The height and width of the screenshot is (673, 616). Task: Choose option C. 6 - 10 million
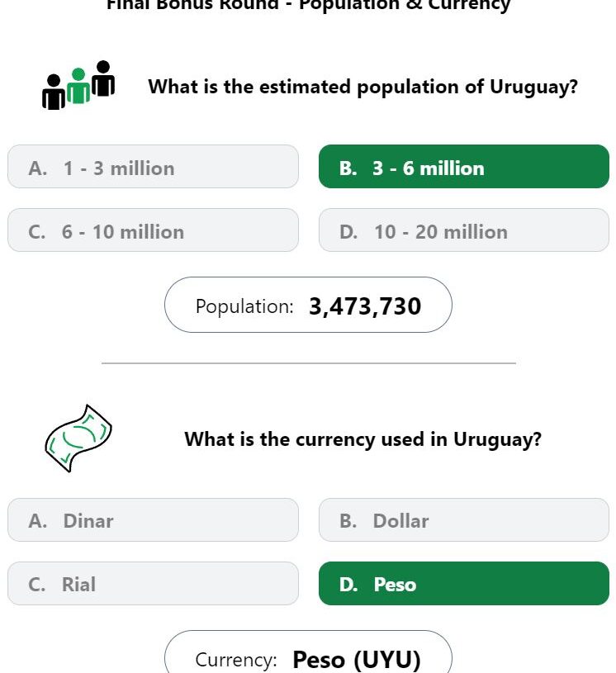(x=153, y=230)
